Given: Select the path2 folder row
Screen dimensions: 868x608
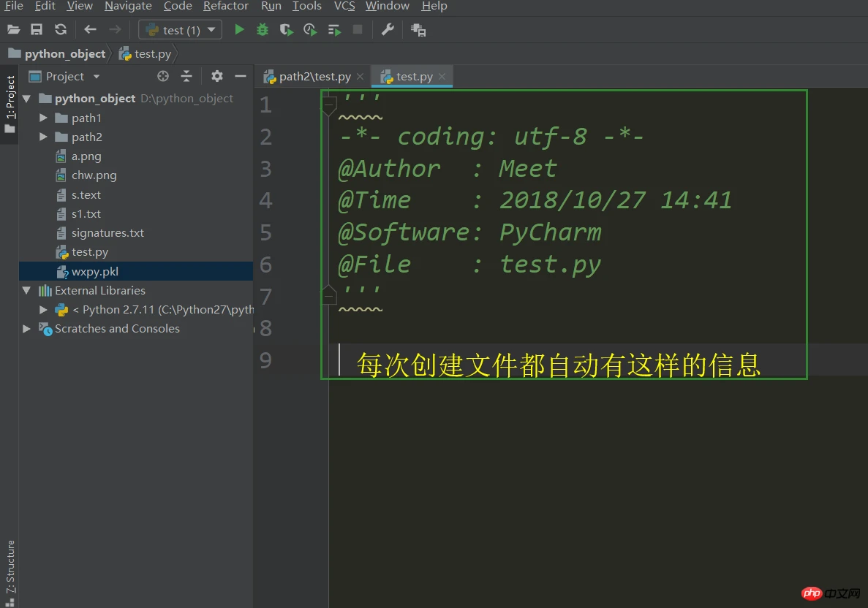Looking at the screenshot, I should click(x=135, y=137).
